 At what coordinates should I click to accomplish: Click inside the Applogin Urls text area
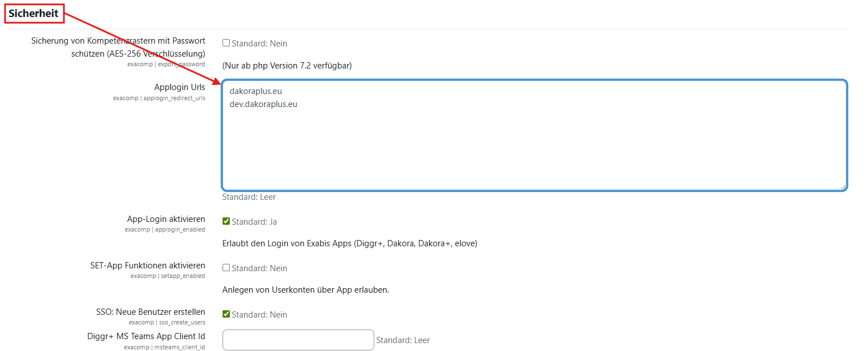pos(534,147)
